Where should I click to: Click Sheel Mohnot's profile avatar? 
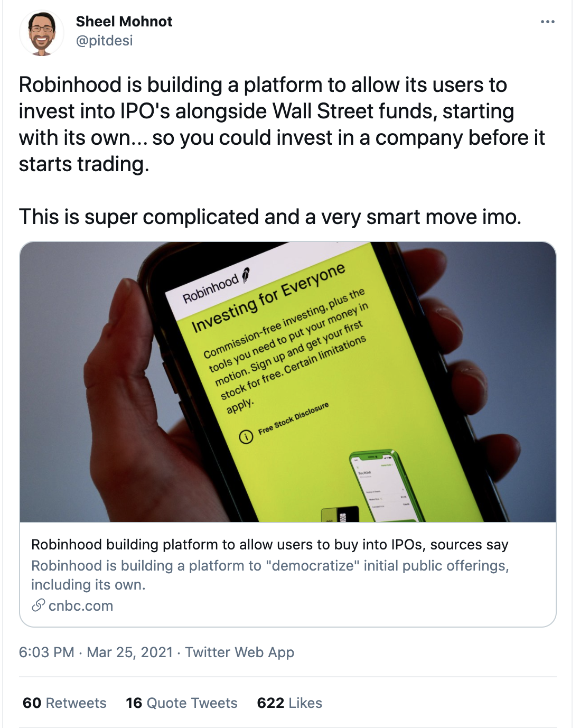tap(42, 33)
